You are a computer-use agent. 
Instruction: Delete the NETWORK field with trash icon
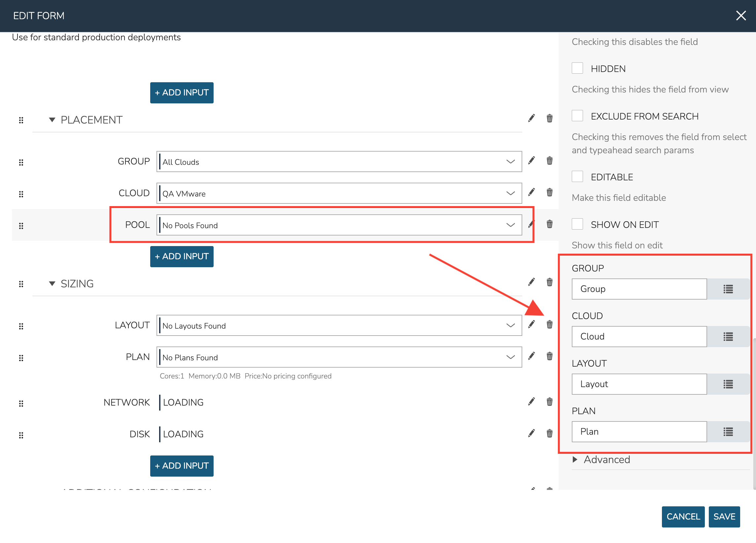[549, 402]
